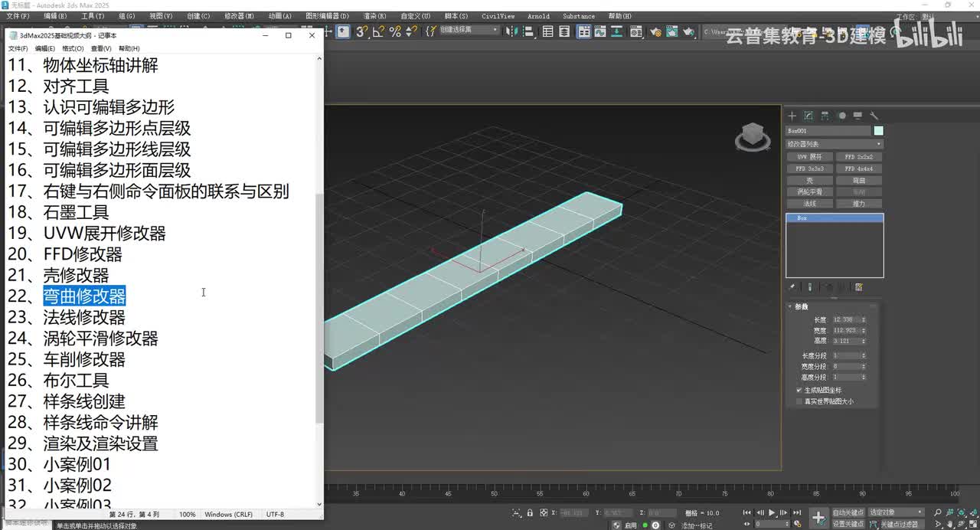980x530 pixels.
Task: Click Configure Modifier Sets icon
Action: [x=859, y=287]
